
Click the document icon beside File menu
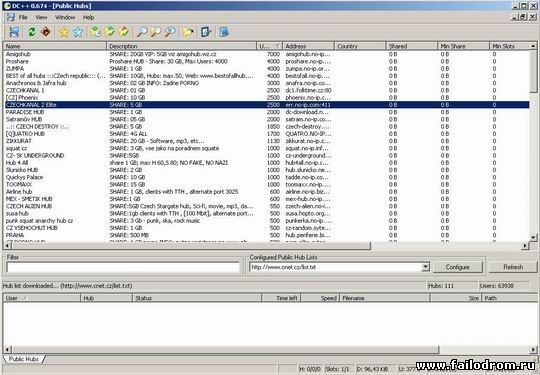11,17
